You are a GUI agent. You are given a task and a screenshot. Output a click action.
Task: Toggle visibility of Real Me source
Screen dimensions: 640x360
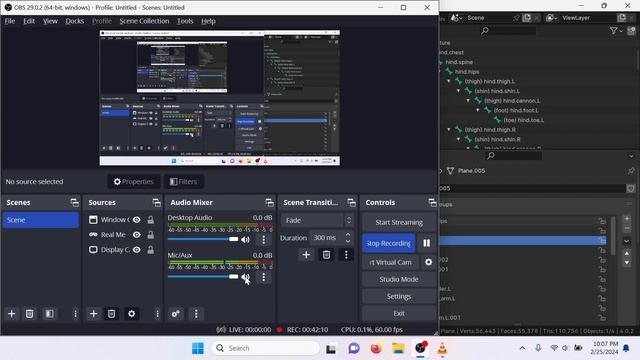(137, 235)
